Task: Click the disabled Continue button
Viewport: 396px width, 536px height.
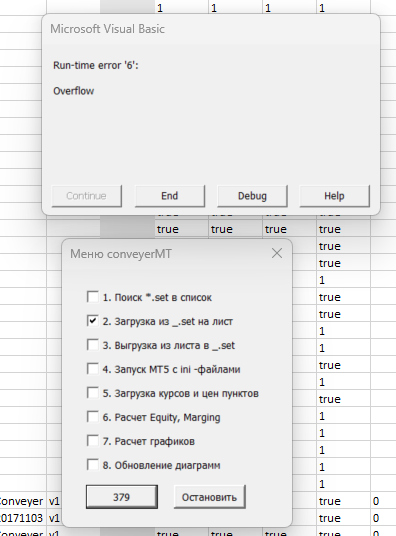Action: (87, 196)
